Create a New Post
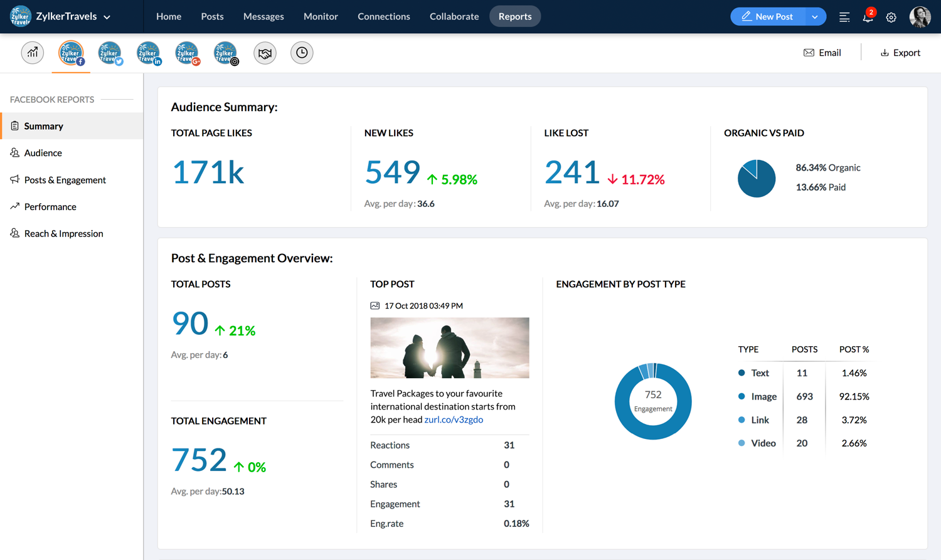The width and height of the screenshot is (941, 560). point(768,17)
